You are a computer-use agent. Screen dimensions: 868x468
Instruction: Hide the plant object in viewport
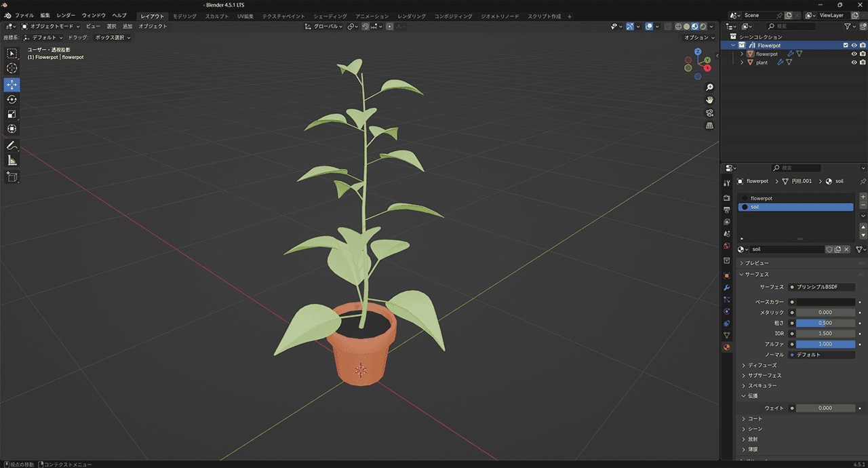point(854,62)
